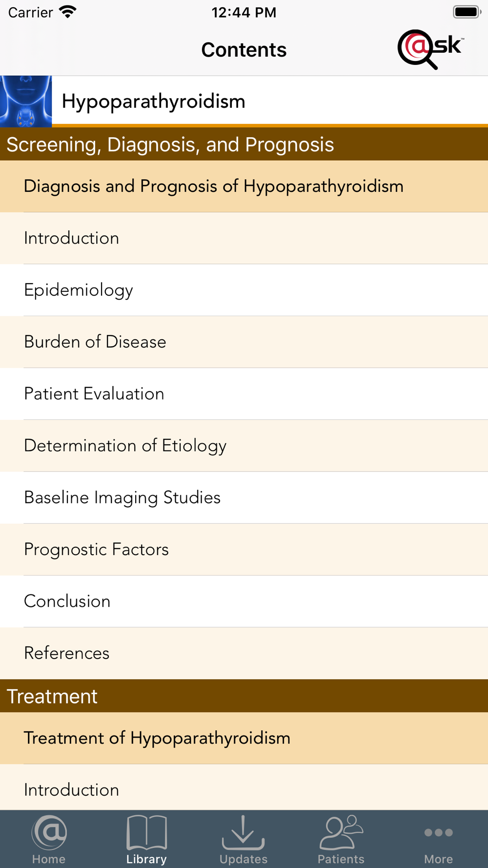Select the Treatment section header

pyautogui.click(x=244, y=696)
